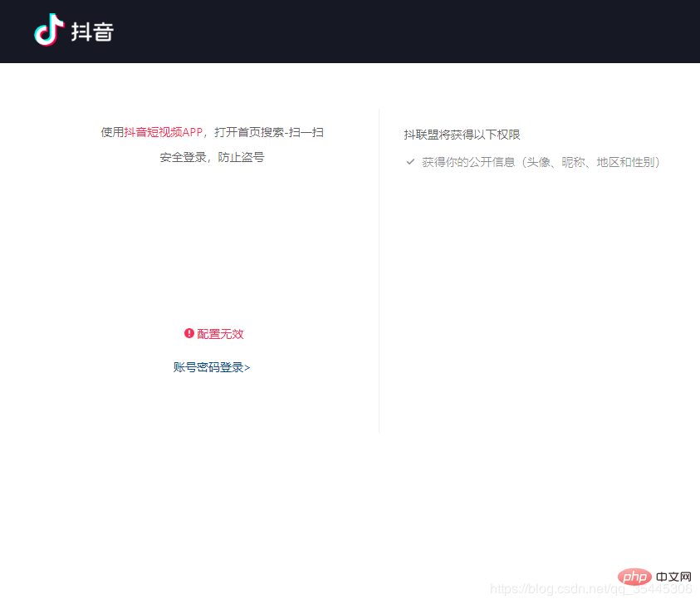Viewport: 700px width, 604px height.
Task: Click the 配置无效 error message text
Action: 218,334
